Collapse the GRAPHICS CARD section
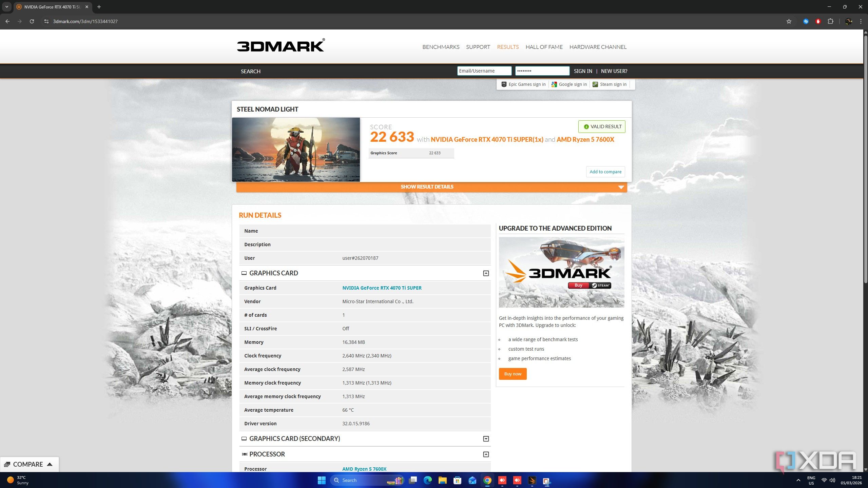Image resolution: width=868 pixels, height=488 pixels. [x=486, y=273]
